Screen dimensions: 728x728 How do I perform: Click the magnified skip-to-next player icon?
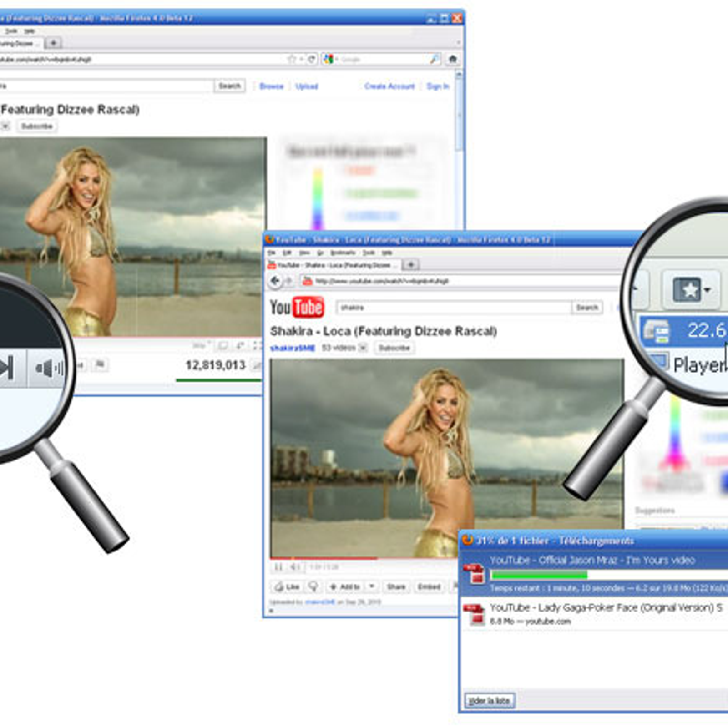click(x=6, y=367)
